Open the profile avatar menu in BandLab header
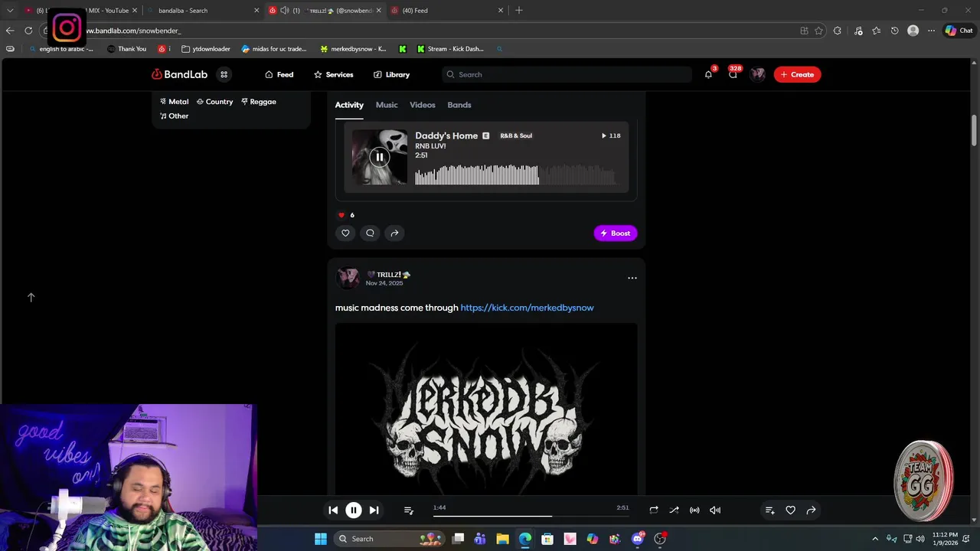The height and width of the screenshot is (551, 980). pyautogui.click(x=758, y=74)
